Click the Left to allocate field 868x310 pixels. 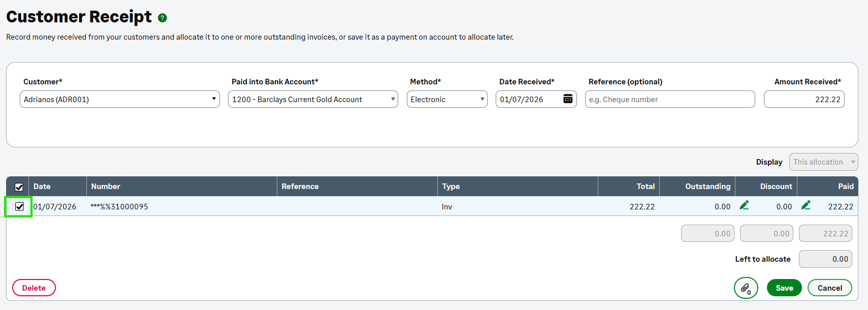coord(825,259)
